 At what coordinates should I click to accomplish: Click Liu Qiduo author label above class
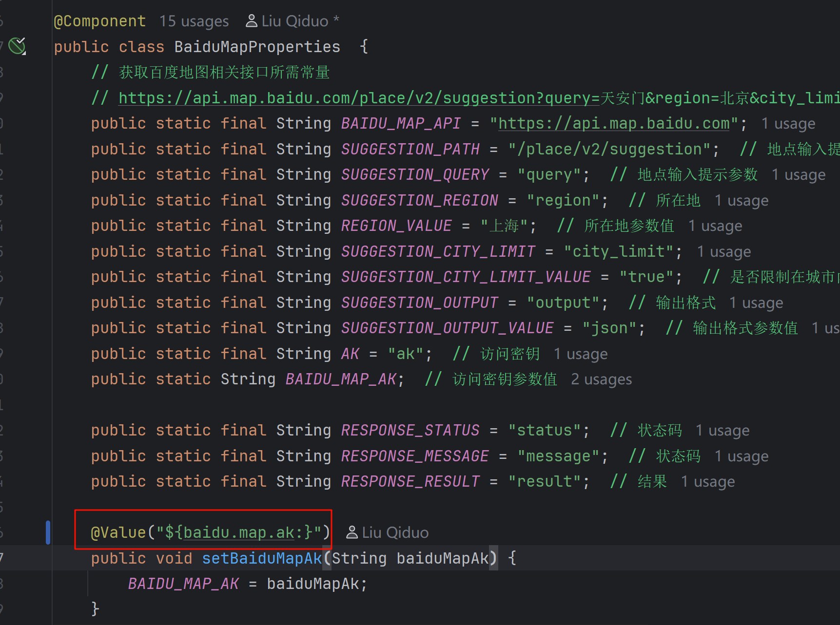pos(295,21)
